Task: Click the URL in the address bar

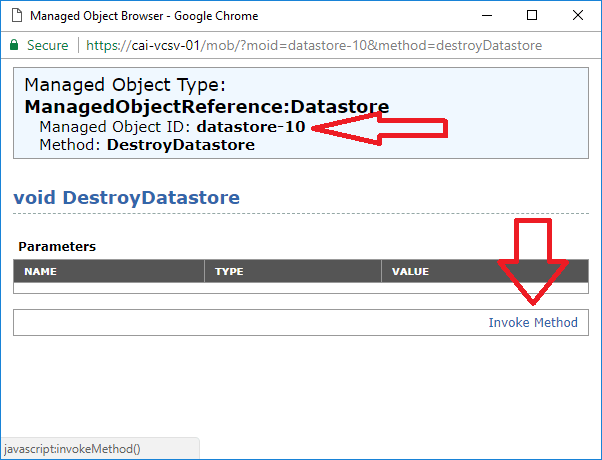Action: click(313, 46)
